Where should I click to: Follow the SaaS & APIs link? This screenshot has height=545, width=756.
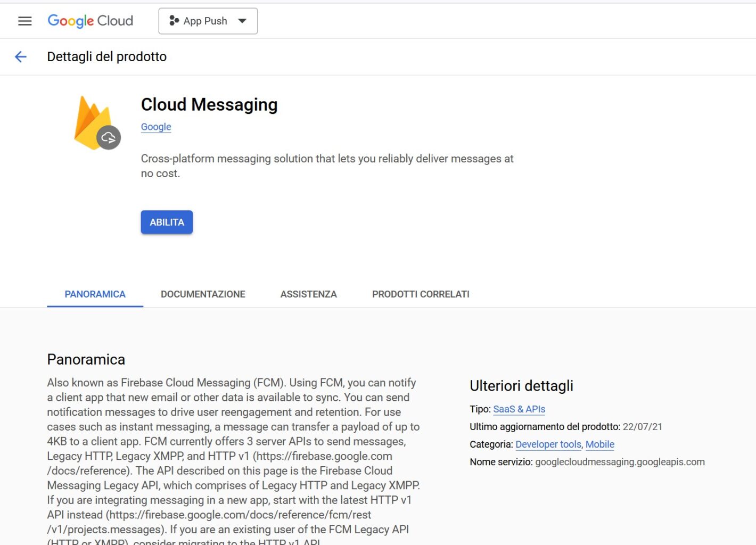coord(519,409)
